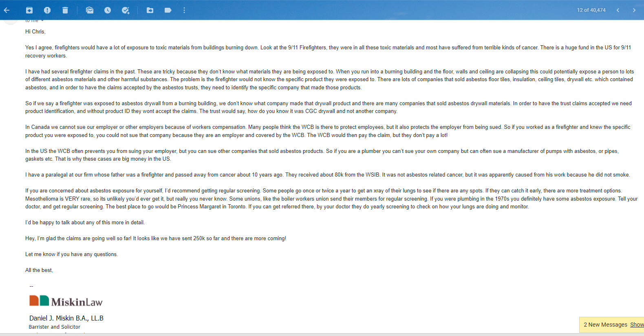Go to the newer conversation with the left chevron
Image resolution: width=644 pixels, height=336 pixels.
618,10
